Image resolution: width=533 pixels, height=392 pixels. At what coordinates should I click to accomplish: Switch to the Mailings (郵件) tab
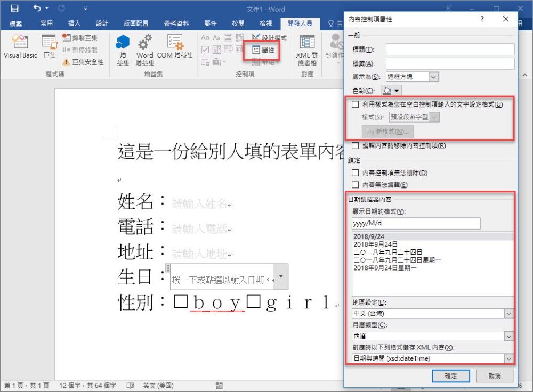(x=211, y=23)
